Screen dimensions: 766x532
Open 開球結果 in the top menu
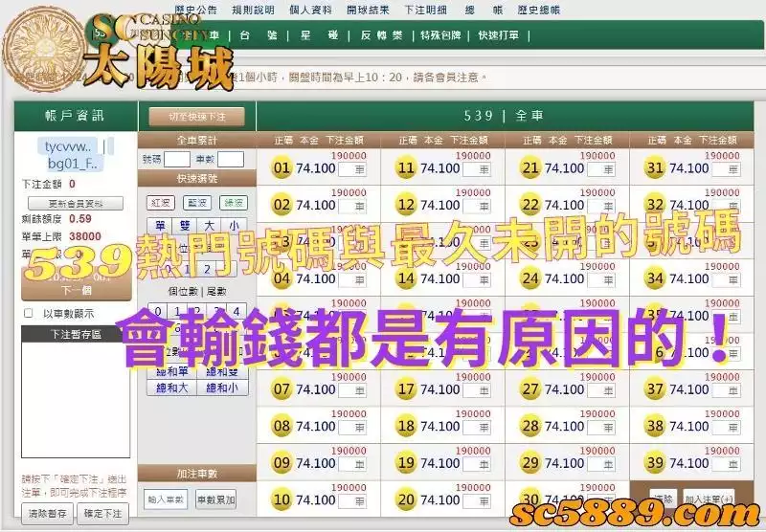pyautogui.click(x=368, y=10)
